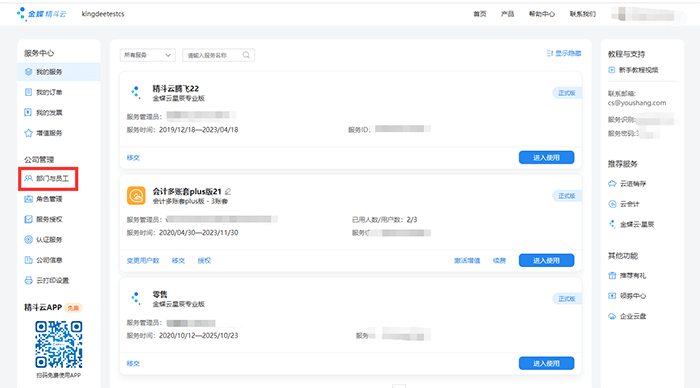Click 进入使用 for 精斗云腾飞22
Screen dimensions: 700x388
coord(546,158)
